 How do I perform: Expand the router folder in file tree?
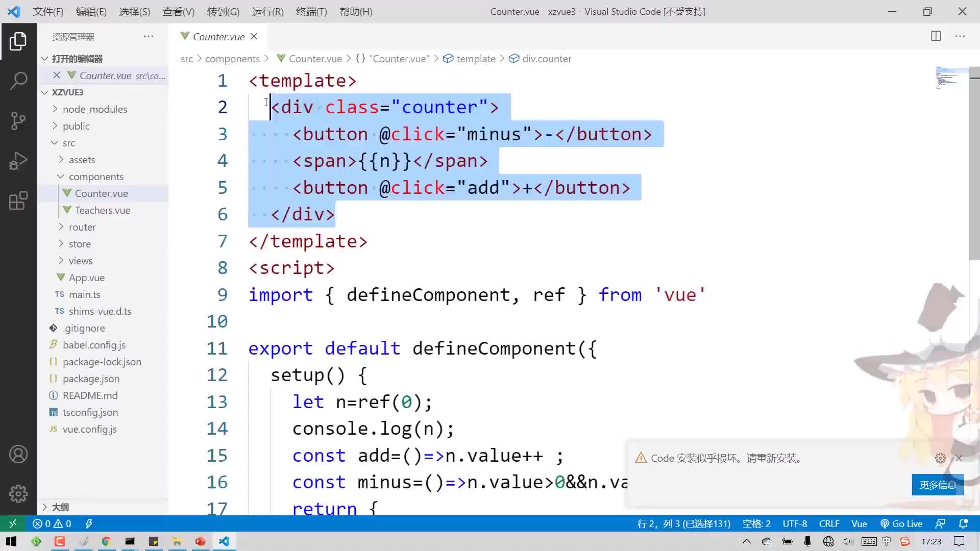coord(61,227)
